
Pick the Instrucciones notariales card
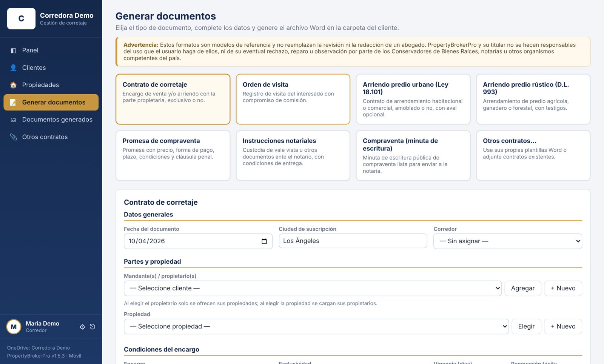point(293,155)
